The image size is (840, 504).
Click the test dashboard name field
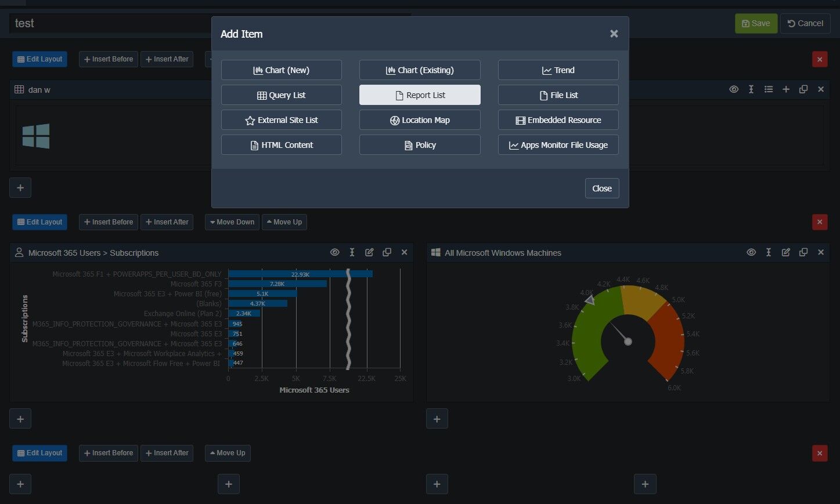(110, 23)
